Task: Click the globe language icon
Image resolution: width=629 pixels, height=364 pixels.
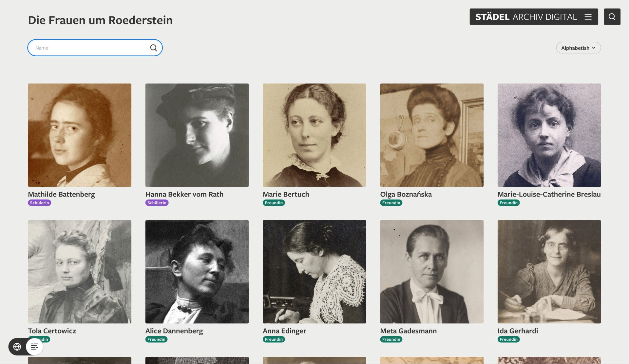Action: 17,346
